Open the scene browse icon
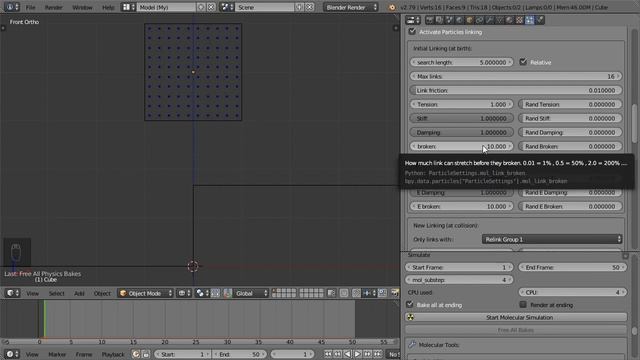 click(226, 7)
